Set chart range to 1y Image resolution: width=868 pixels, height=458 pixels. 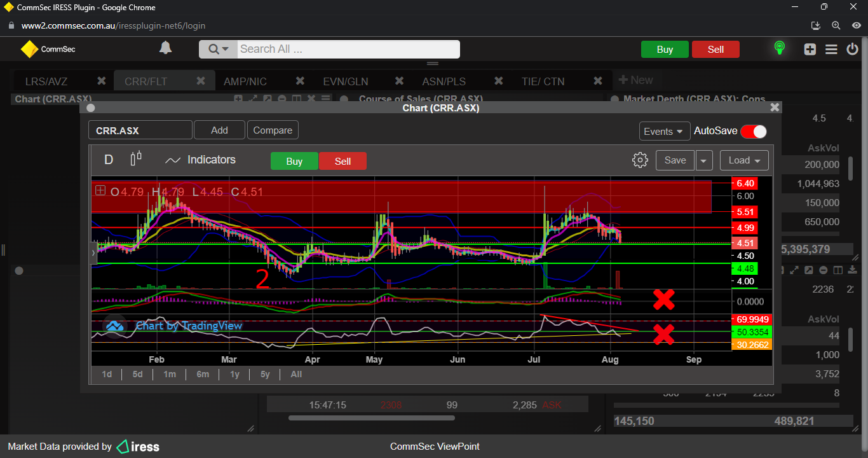pyautogui.click(x=234, y=374)
